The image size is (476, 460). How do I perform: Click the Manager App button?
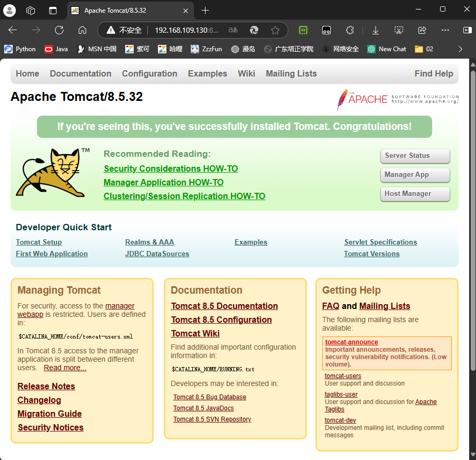[415, 175]
